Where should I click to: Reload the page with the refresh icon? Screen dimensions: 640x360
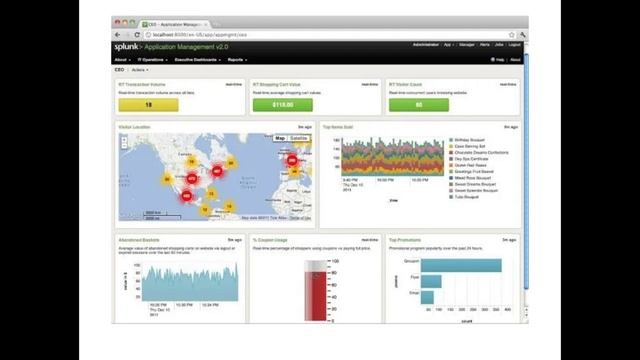137,35
